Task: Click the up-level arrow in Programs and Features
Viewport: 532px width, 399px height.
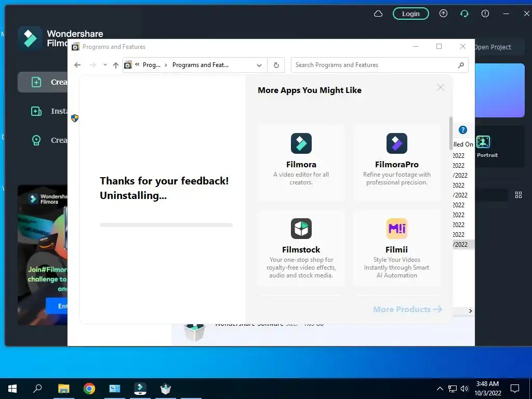Action: click(116, 65)
